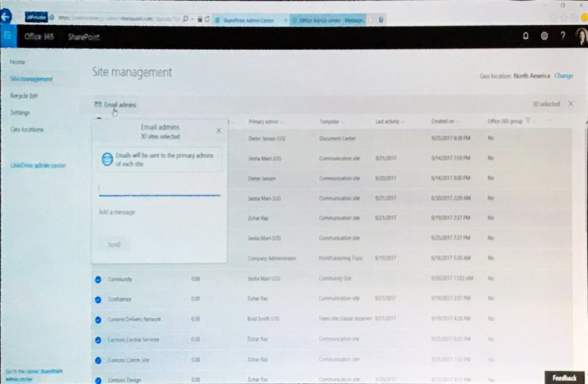This screenshot has width=588, height=384.
Task: Switch to the SharePoint Admin Center browser tab
Action: pyautogui.click(x=249, y=21)
